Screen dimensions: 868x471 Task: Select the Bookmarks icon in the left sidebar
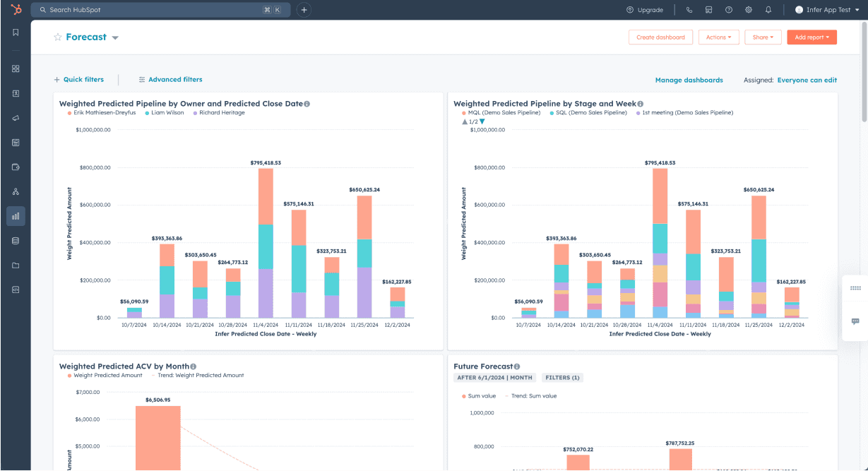point(16,32)
